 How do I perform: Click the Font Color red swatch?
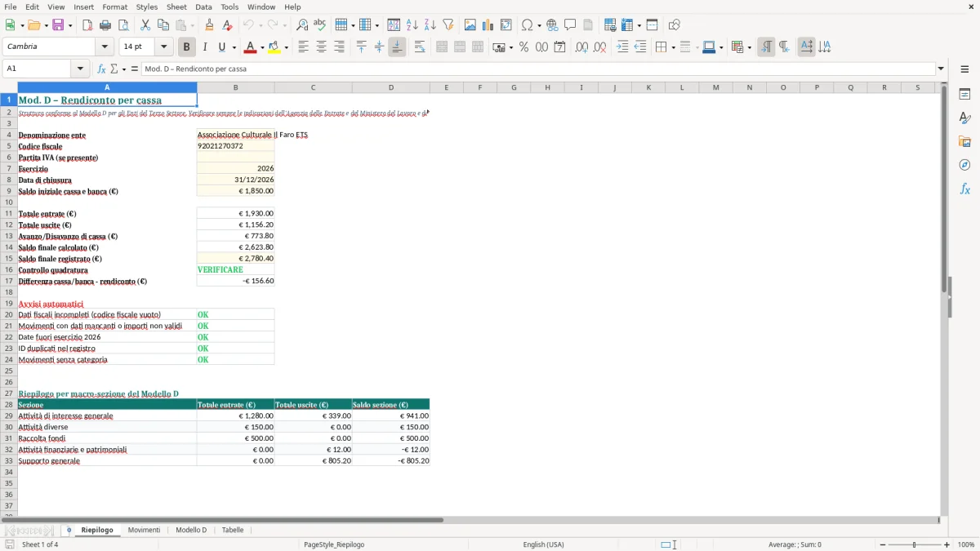pyautogui.click(x=250, y=47)
